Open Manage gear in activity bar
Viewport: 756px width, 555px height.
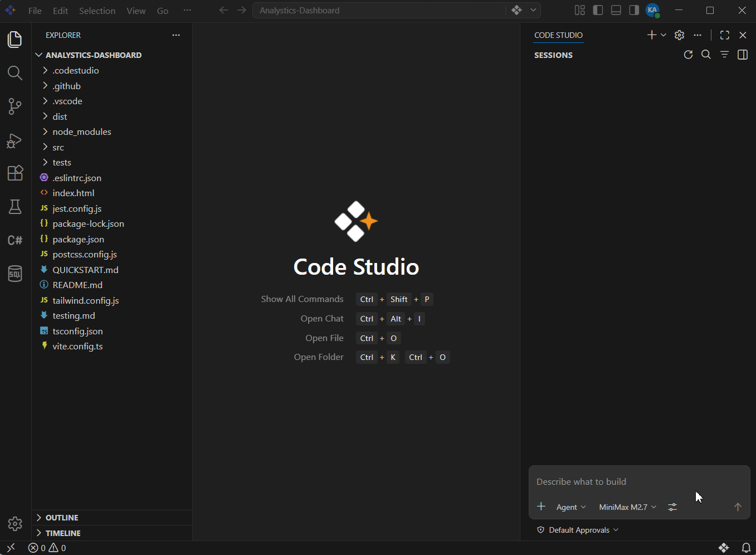pos(15,524)
